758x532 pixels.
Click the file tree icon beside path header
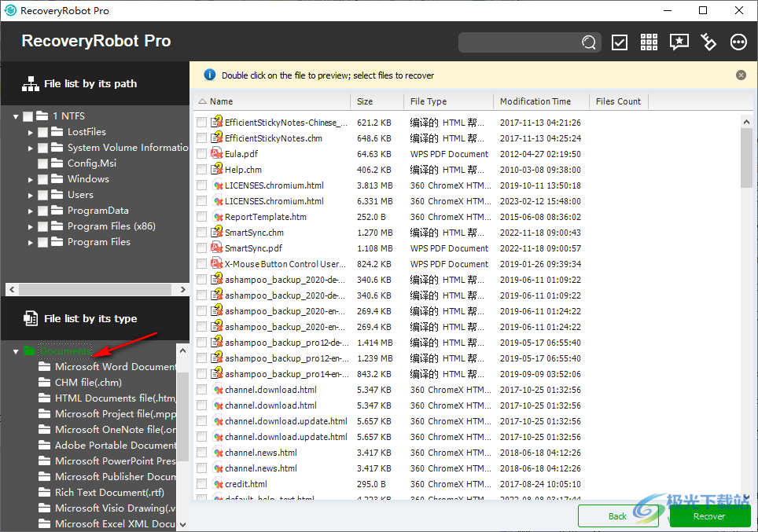tap(31, 83)
